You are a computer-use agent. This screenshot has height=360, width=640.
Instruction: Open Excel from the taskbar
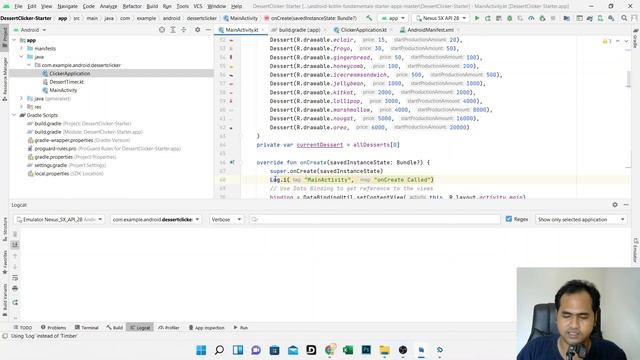[x=348, y=350]
